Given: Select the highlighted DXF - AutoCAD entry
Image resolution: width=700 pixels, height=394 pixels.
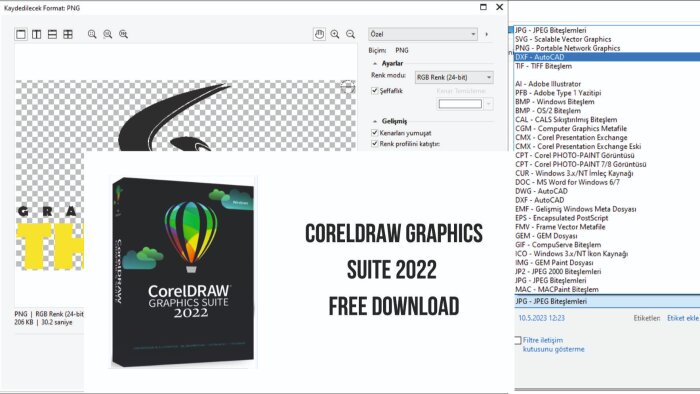Looking at the screenshot, I should 607,57.
